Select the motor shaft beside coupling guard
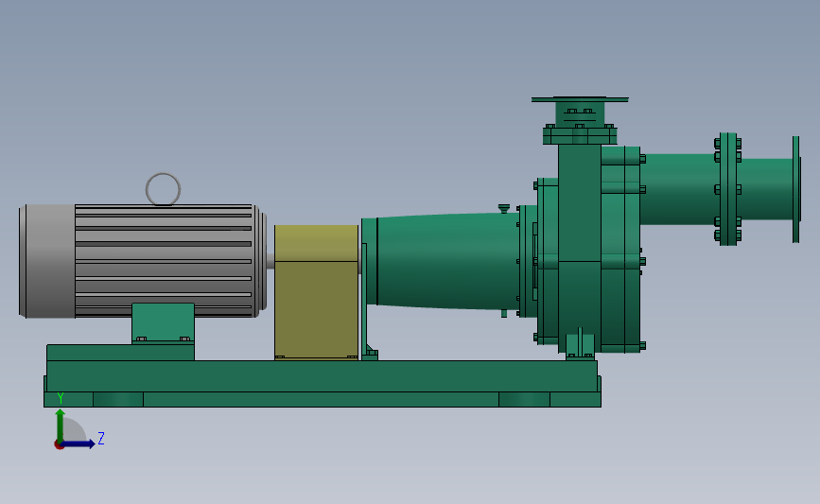The image size is (820, 504). coord(270,261)
